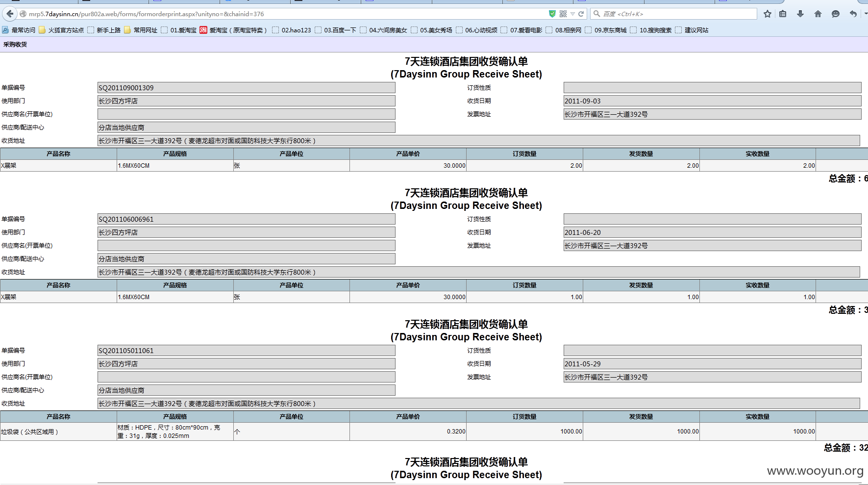Click the order number field SQ201109001309
868x485 pixels.
click(247, 88)
